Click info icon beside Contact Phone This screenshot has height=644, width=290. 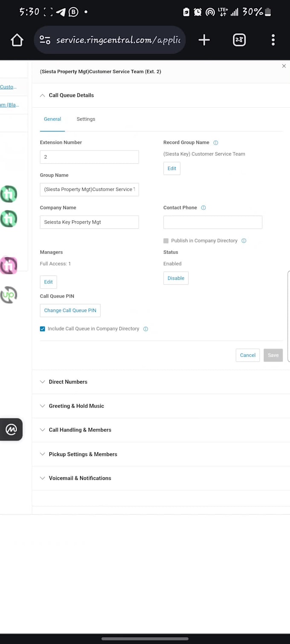pos(203,208)
